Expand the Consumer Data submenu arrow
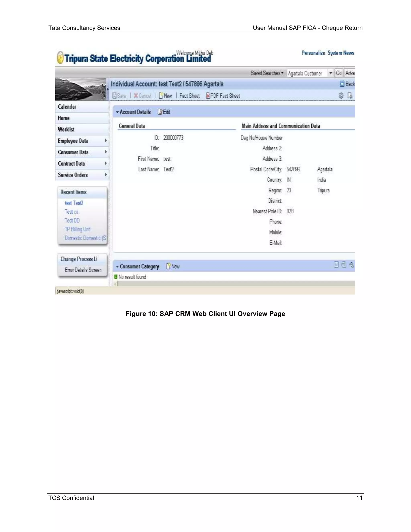The height and width of the screenshot is (532, 411). [x=106, y=152]
